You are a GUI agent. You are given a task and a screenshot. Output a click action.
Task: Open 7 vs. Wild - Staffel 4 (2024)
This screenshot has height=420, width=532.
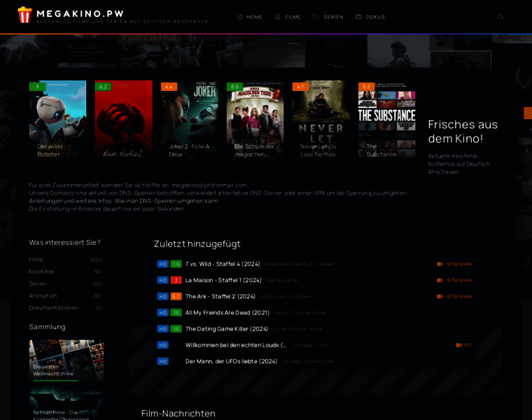point(223,264)
